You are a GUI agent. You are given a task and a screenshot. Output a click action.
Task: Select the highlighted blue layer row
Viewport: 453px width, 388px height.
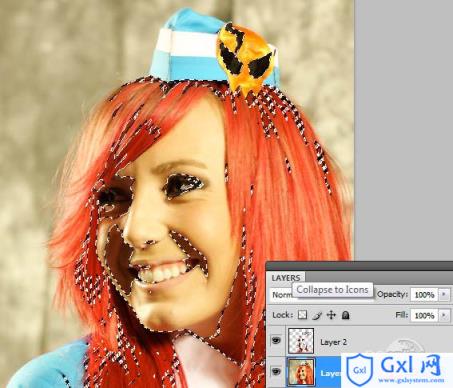click(313, 372)
